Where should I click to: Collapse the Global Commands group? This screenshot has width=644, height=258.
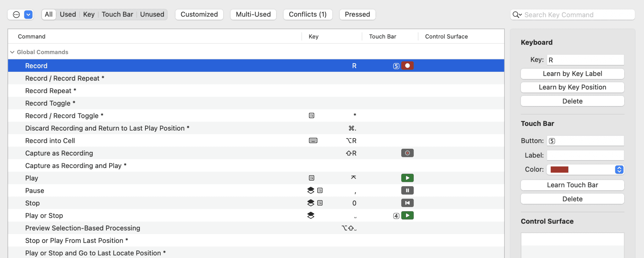[12, 52]
